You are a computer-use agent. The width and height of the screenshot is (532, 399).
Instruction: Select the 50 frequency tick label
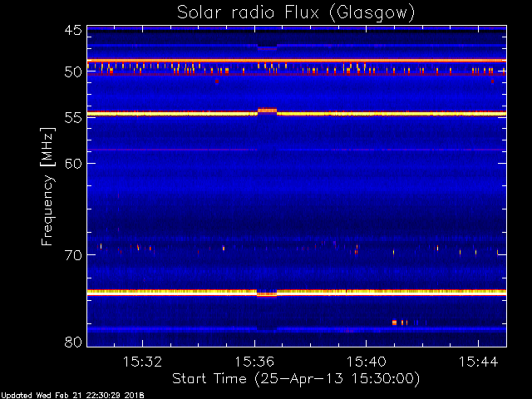(73, 72)
